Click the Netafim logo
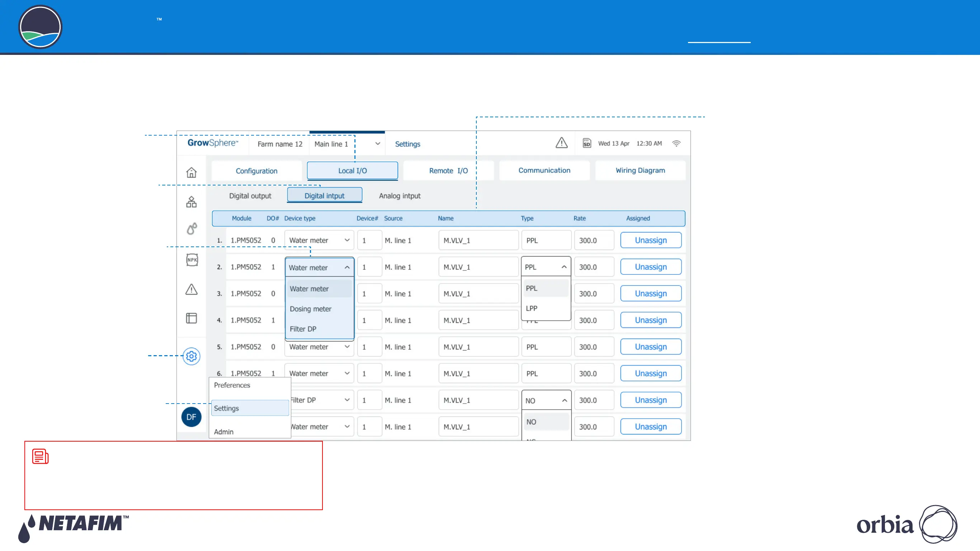980x551 pixels. coord(74,528)
